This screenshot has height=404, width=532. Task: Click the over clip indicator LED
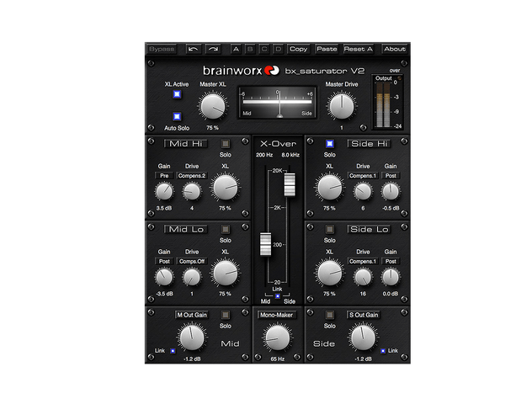[399, 78]
